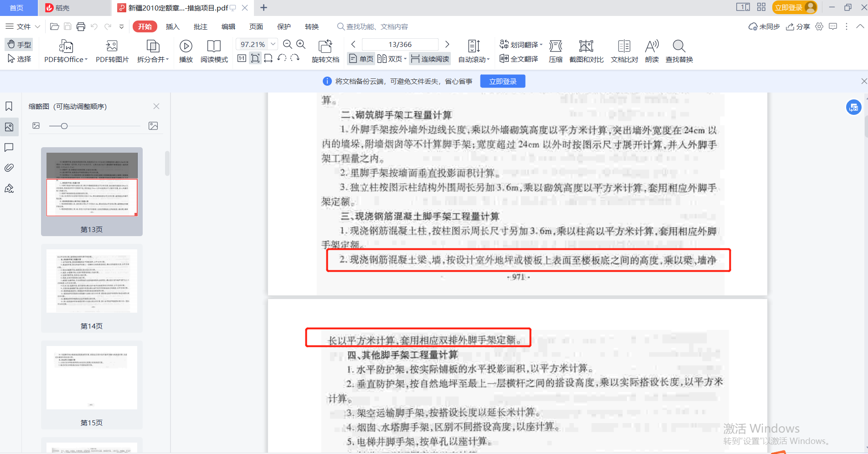
Task: Click the orange 立即登录 login button
Action: point(795,7)
